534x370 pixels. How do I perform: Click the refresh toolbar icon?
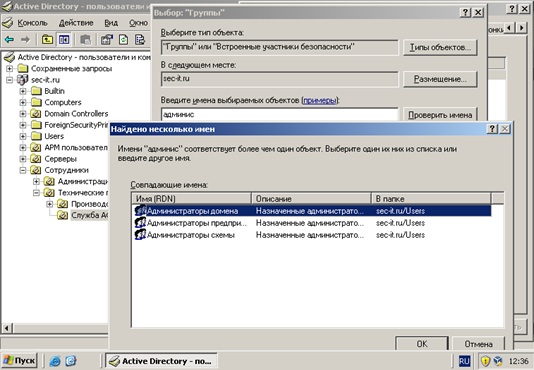point(123,40)
